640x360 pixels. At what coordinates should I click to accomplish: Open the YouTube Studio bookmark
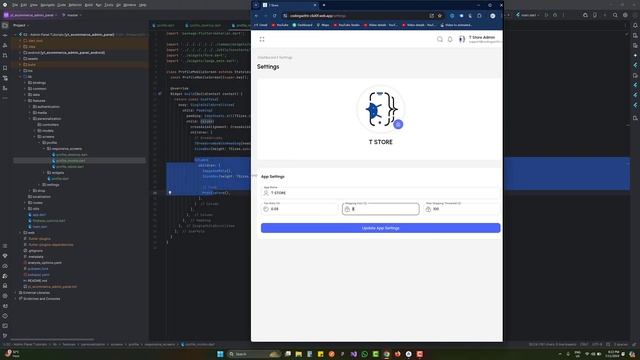347,25
